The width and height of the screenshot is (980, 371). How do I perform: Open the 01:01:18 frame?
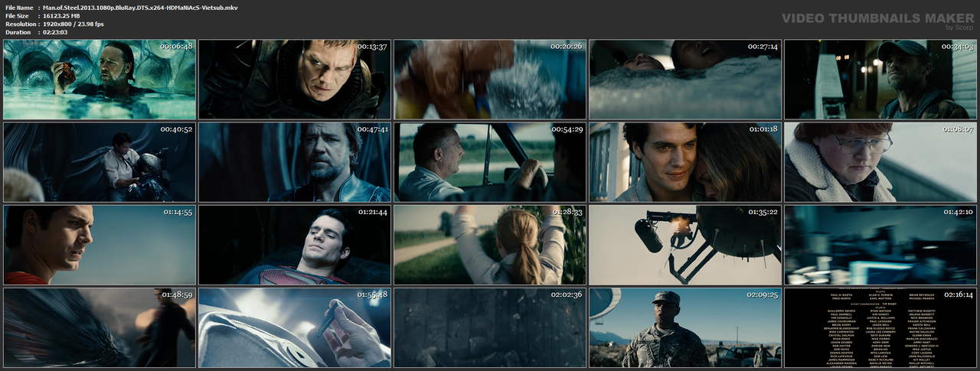(684, 162)
